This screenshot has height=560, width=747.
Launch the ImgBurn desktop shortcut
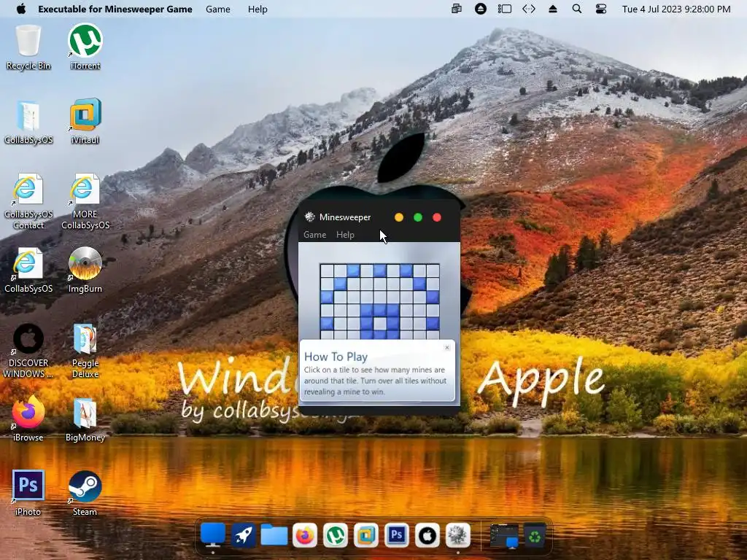point(85,270)
